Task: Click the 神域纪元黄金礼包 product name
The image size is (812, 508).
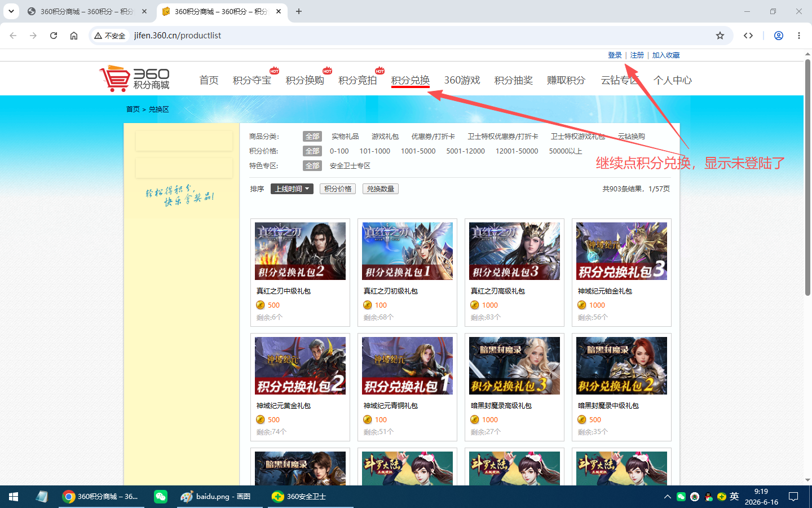Action: (284, 406)
